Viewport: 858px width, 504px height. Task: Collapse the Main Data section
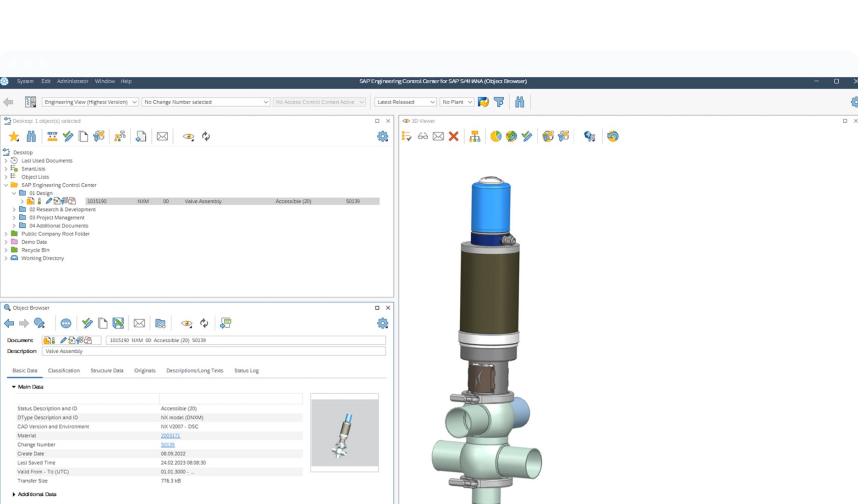14,387
